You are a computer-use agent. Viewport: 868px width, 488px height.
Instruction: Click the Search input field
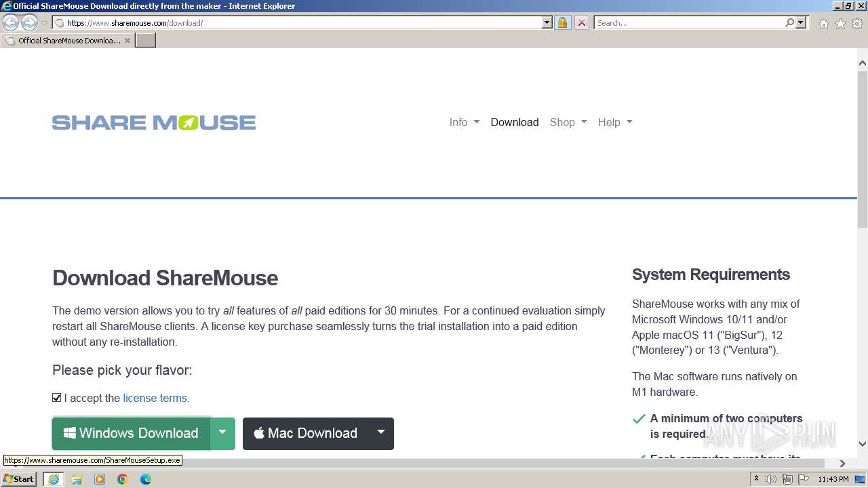(x=688, y=22)
